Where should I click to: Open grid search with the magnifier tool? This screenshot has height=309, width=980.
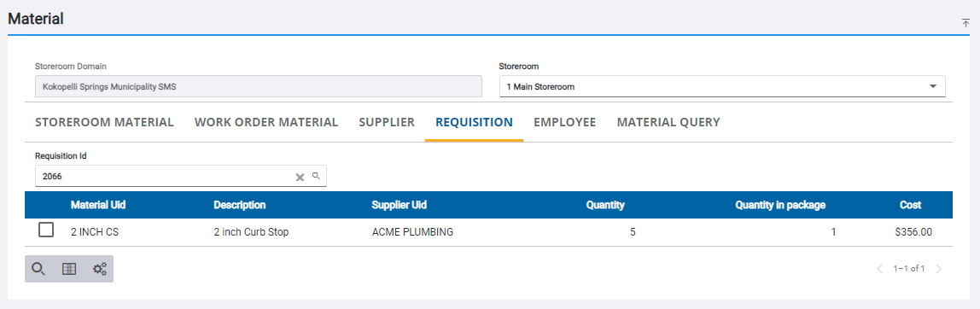tap(38, 269)
